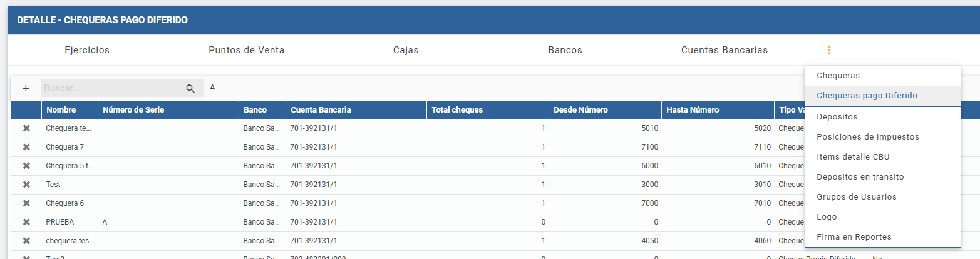The image size is (980, 259).
Task: Delete the Chequera 6 row
Action: pos(26,203)
